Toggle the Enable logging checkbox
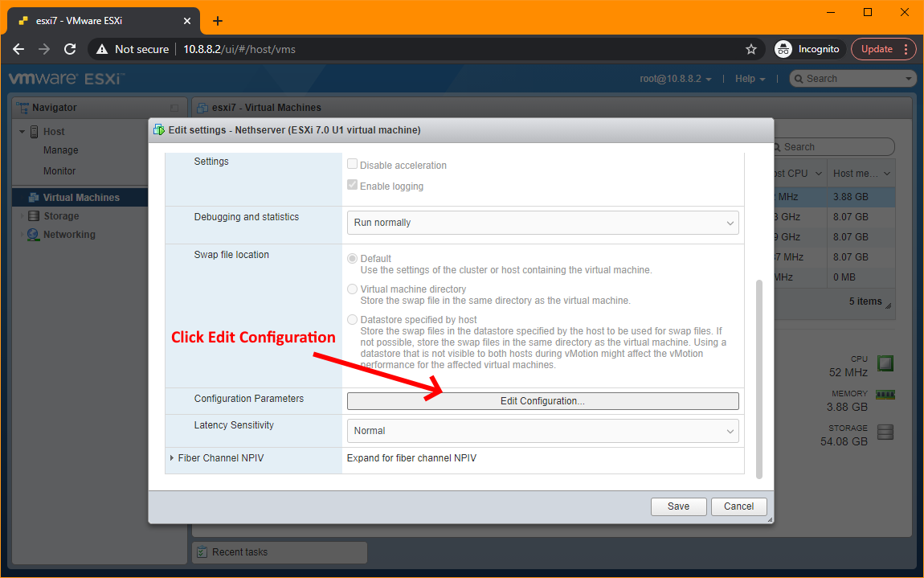Viewport: 924px width, 578px height. (x=353, y=185)
